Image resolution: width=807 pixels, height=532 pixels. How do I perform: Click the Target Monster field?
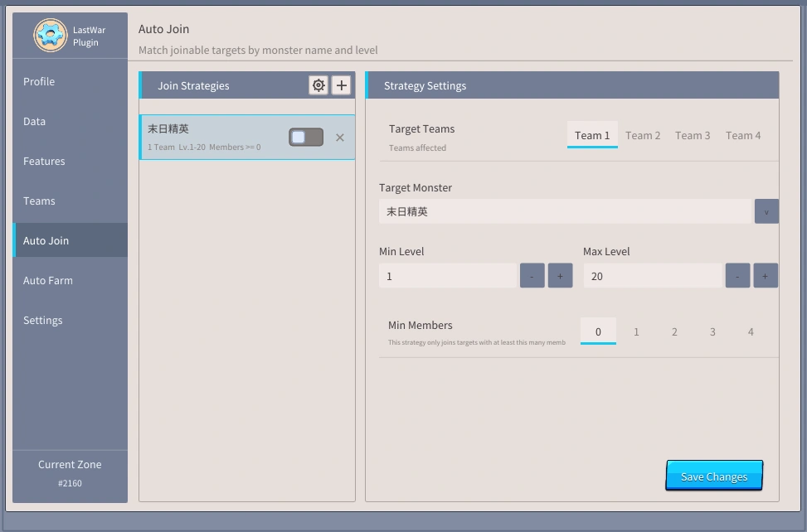point(565,211)
